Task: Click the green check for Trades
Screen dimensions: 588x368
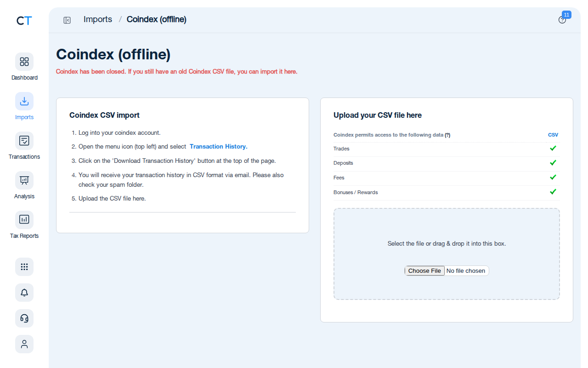Action: (x=553, y=148)
